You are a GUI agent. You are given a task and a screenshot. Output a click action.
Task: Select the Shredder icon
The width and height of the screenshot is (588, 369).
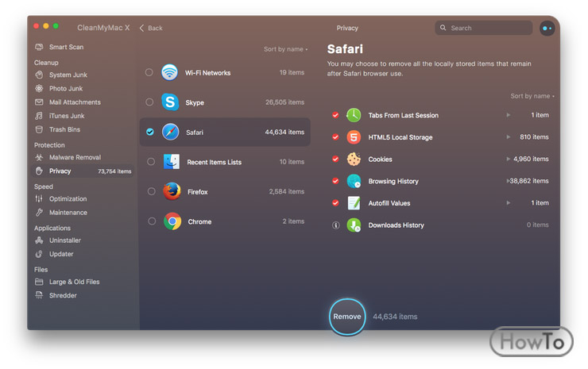tap(39, 295)
